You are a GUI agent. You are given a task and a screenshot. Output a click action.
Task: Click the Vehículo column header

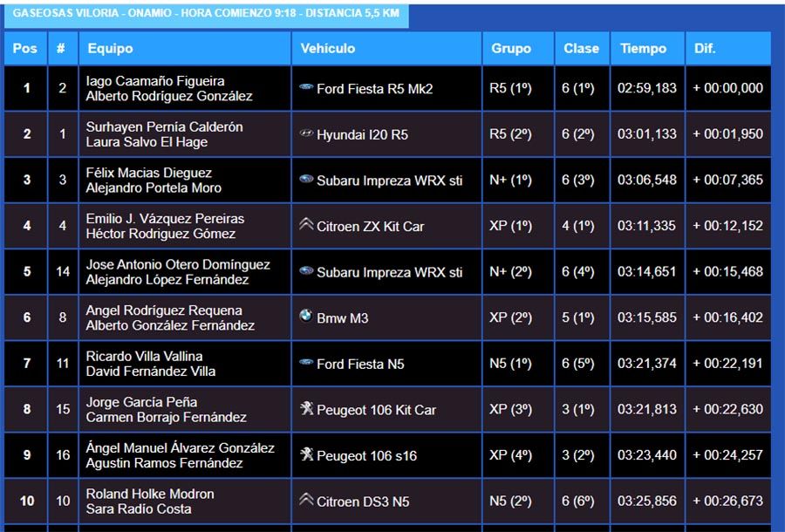[328, 49]
